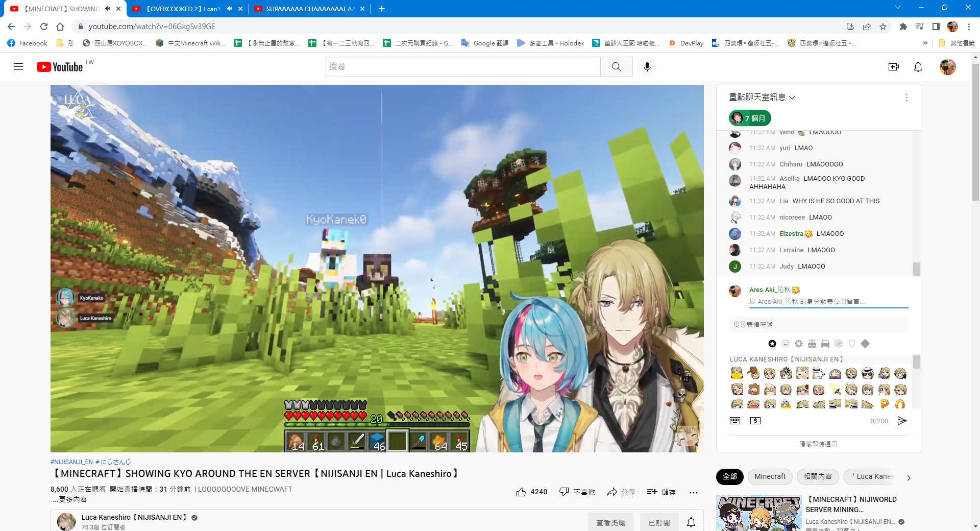Hide live chat via 隱藏即時通訊
Viewport: 980px width, 531px height.
click(x=818, y=444)
